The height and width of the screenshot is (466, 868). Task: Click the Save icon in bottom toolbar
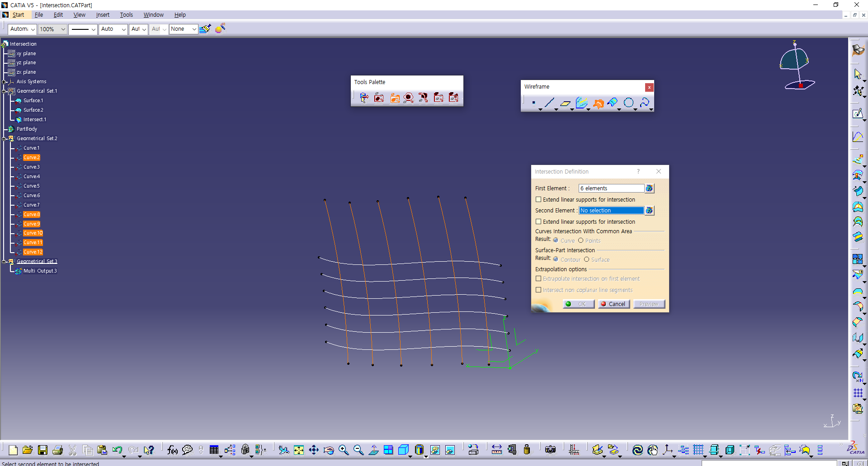[42, 450]
